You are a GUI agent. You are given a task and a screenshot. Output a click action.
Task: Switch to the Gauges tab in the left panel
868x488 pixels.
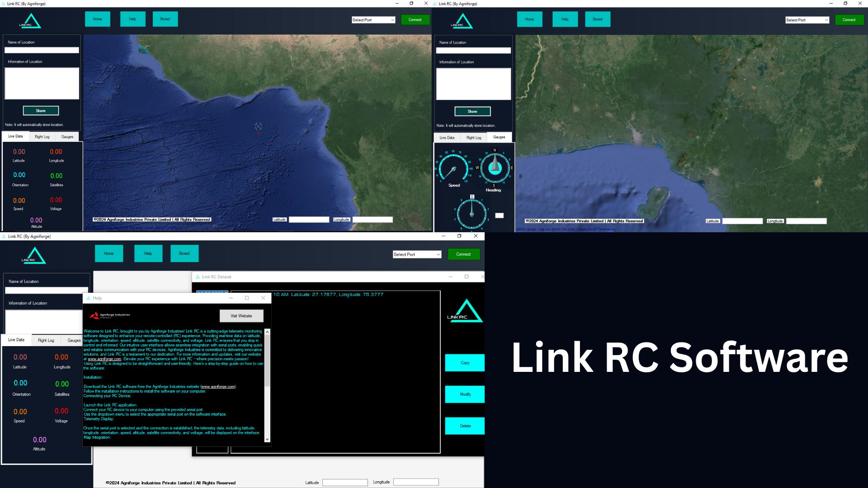(67, 136)
